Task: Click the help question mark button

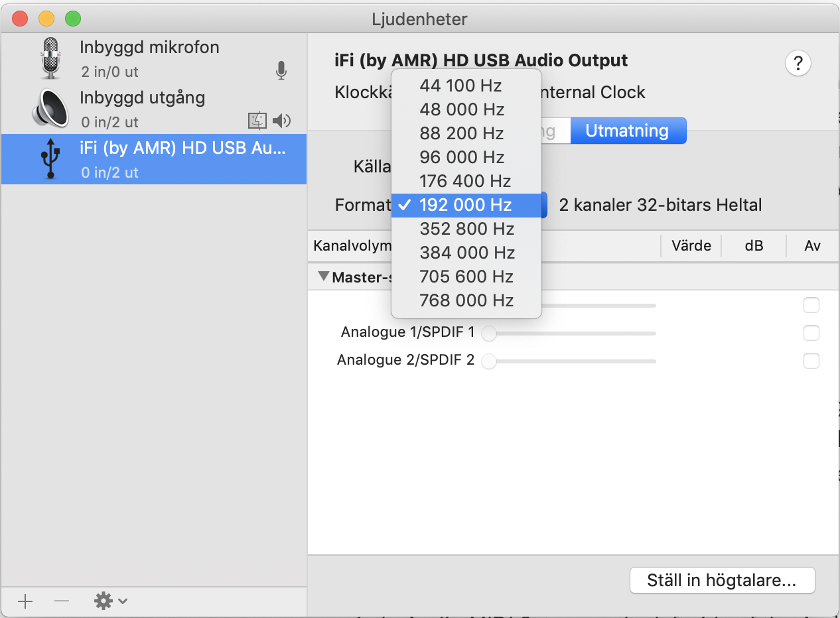Action: pos(798,64)
